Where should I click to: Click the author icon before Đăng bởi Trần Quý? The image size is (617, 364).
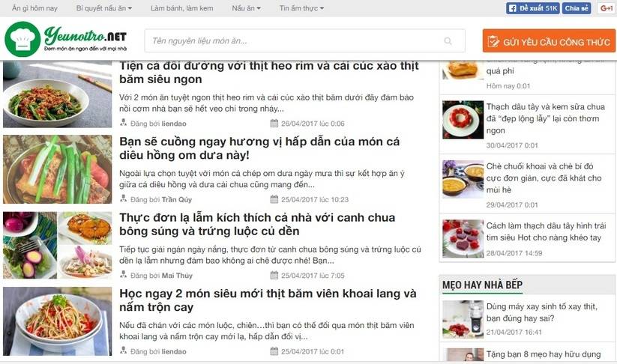coord(124,198)
